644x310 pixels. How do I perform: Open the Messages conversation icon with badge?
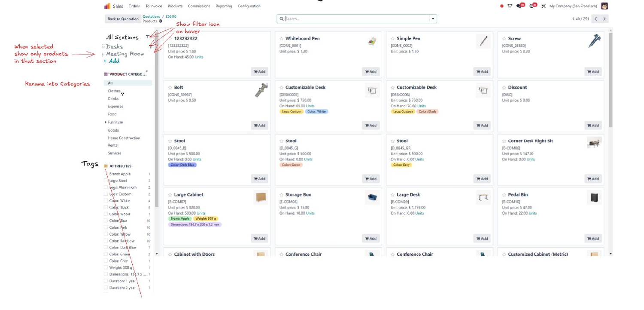pyautogui.click(x=518, y=6)
